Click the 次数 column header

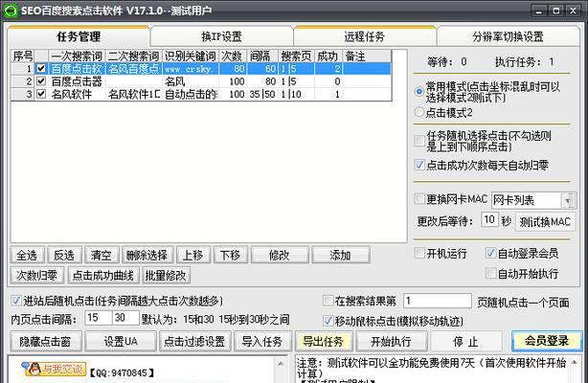click(233, 56)
